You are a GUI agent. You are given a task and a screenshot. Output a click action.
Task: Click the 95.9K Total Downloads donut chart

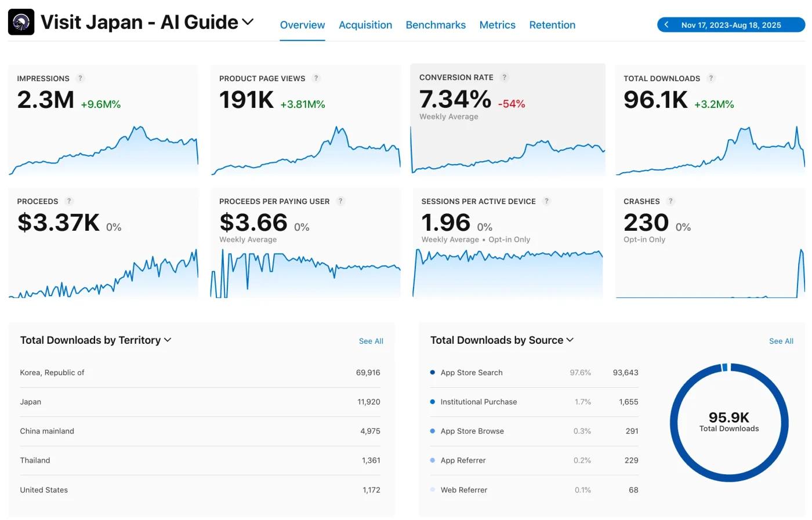coord(728,421)
